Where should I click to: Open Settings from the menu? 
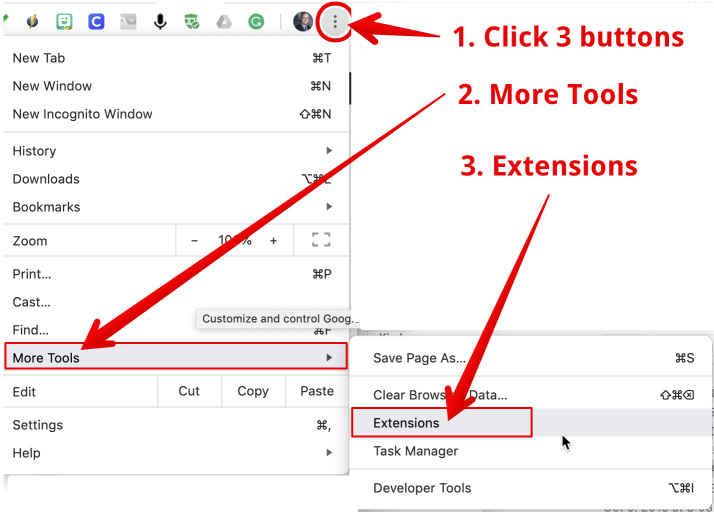click(x=176, y=425)
